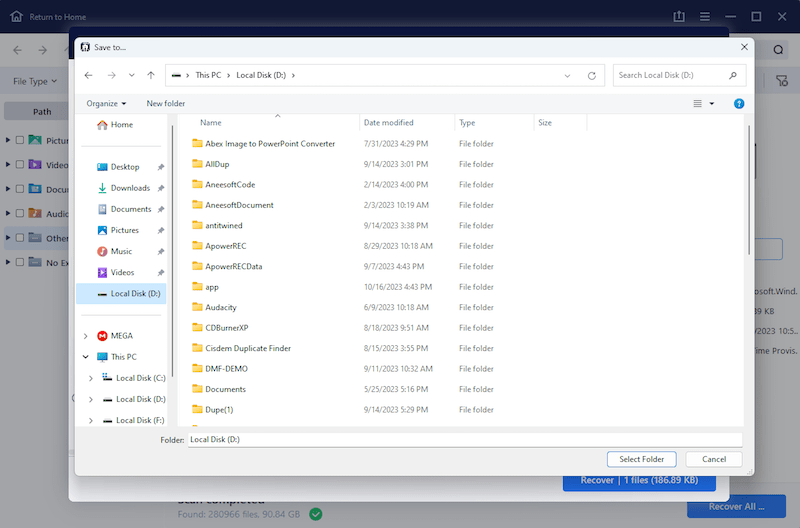Collapse the This PC node

coord(86,357)
